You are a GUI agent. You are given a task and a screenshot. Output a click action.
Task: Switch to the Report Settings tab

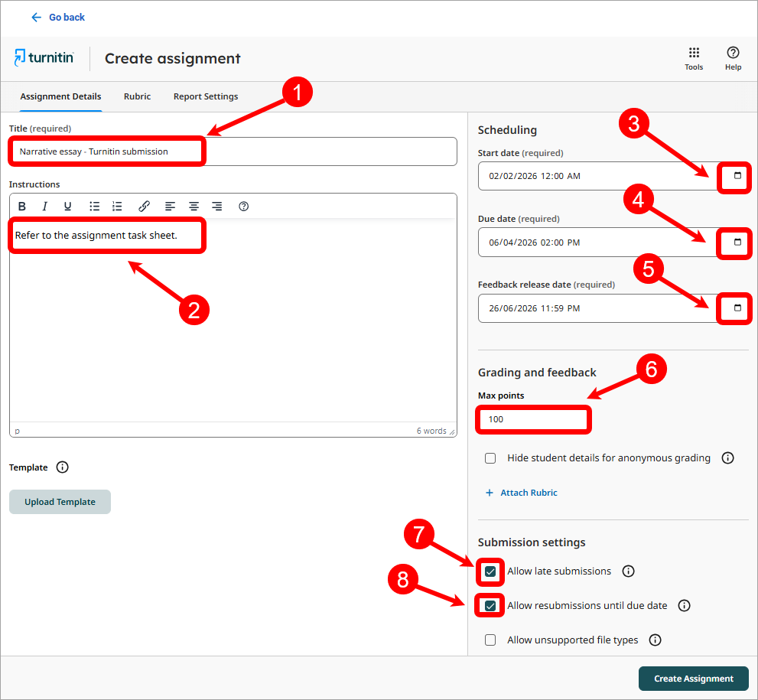pos(206,96)
